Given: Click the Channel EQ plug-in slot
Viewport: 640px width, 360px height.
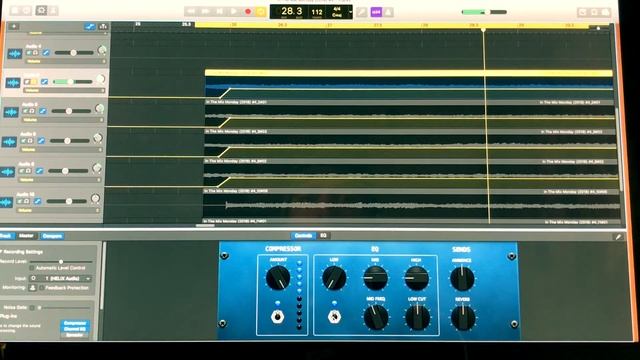Looking at the screenshot, I should [x=75, y=329].
